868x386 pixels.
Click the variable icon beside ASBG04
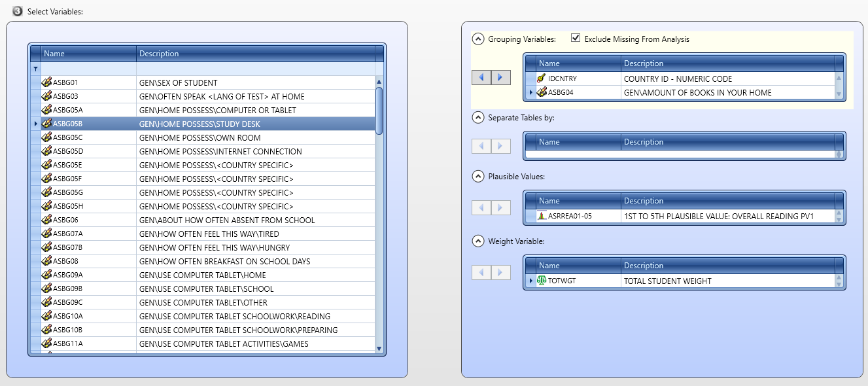(542, 92)
